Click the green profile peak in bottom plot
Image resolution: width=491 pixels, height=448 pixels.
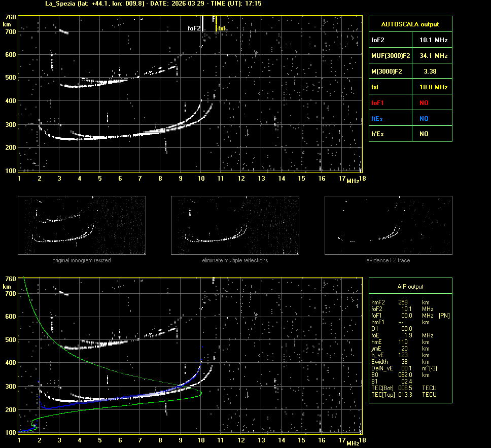(x=201, y=393)
